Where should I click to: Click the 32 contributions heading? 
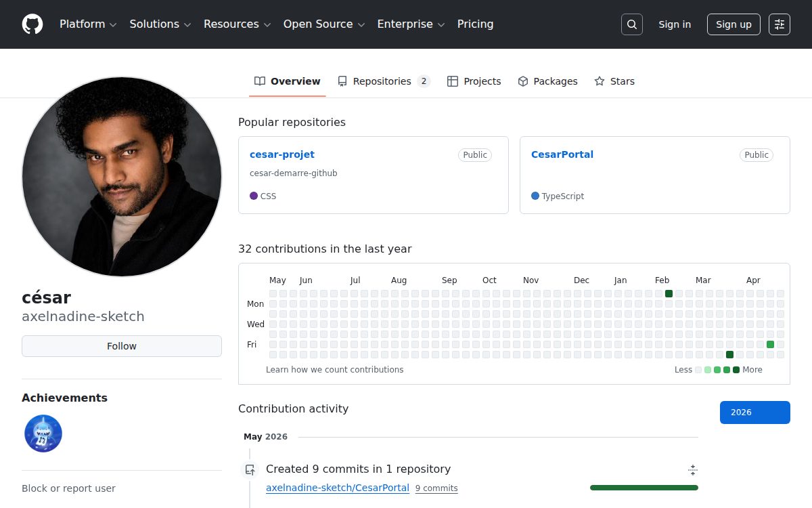325,249
